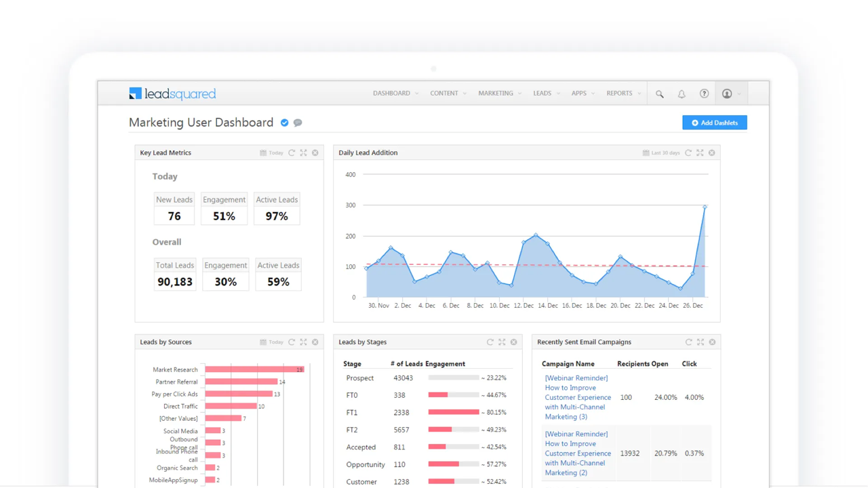Open Webinar Reminder campaign Marketing (2) link
This screenshot has height=488, width=868.
[578, 453]
